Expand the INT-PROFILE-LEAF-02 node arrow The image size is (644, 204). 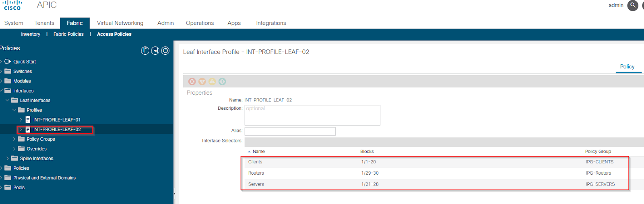(21, 129)
